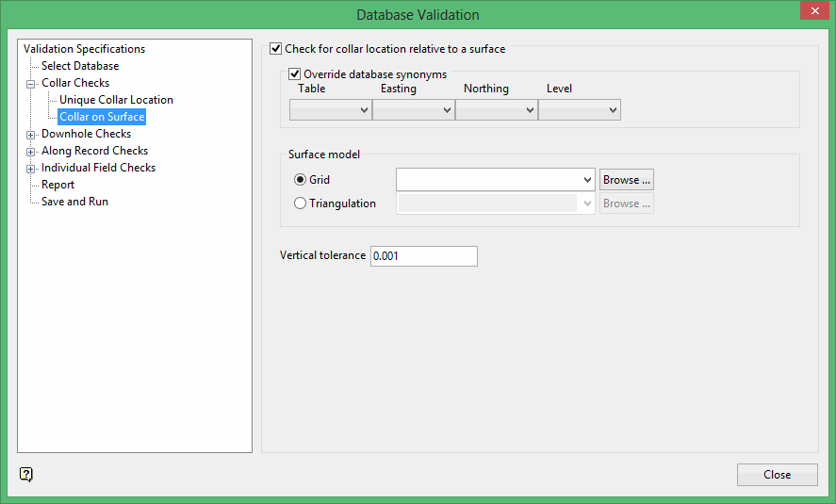Toggle Check for collar location checkbox

pyautogui.click(x=276, y=49)
